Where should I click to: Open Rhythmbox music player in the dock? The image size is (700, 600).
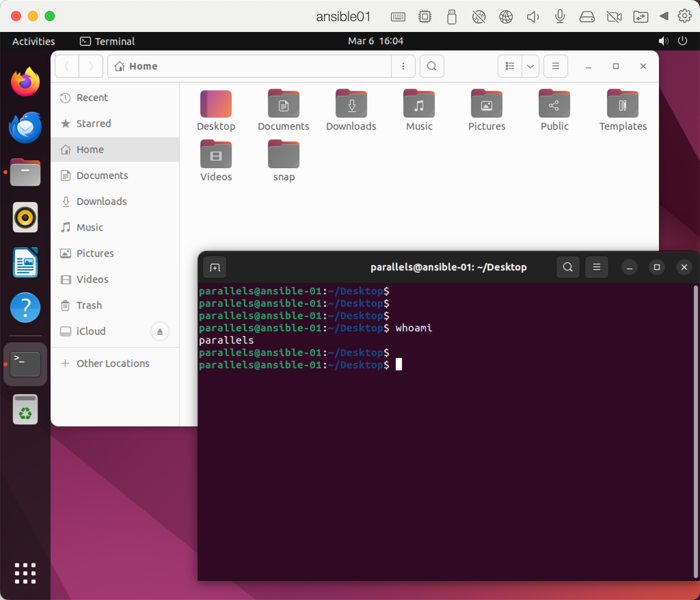tap(25, 217)
